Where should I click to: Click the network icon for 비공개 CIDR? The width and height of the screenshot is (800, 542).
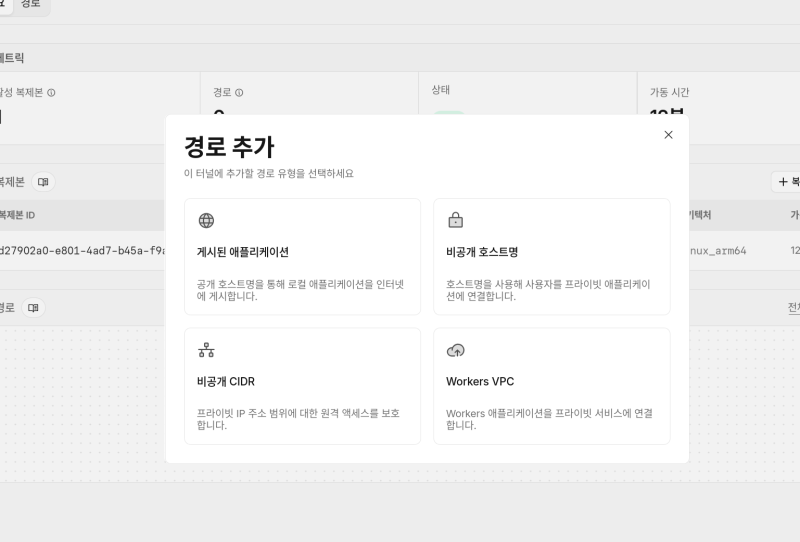pyautogui.click(x=206, y=350)
